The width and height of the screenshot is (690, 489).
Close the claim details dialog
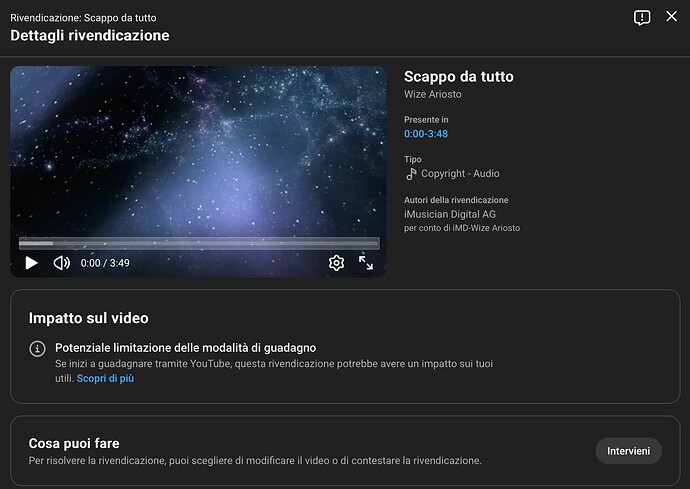672,16
